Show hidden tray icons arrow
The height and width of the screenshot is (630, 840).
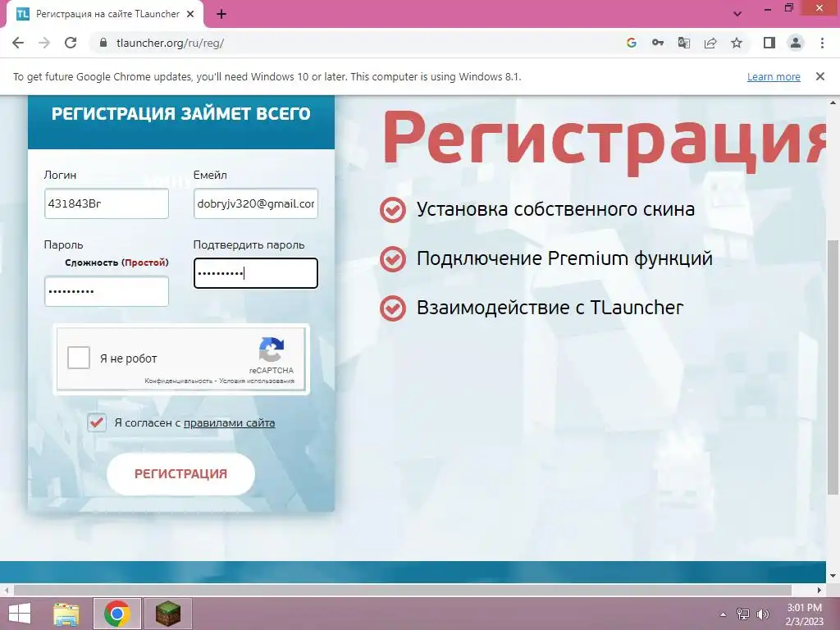point(723,614)
